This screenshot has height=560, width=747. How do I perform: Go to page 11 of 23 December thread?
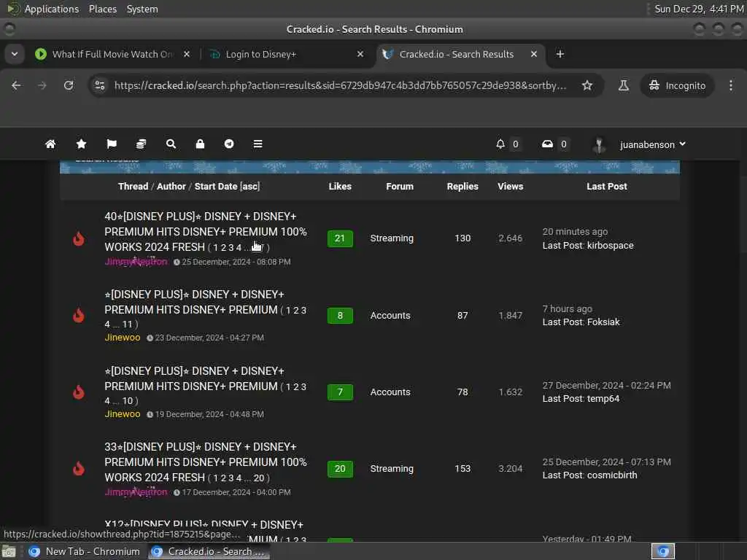(127, 324)
